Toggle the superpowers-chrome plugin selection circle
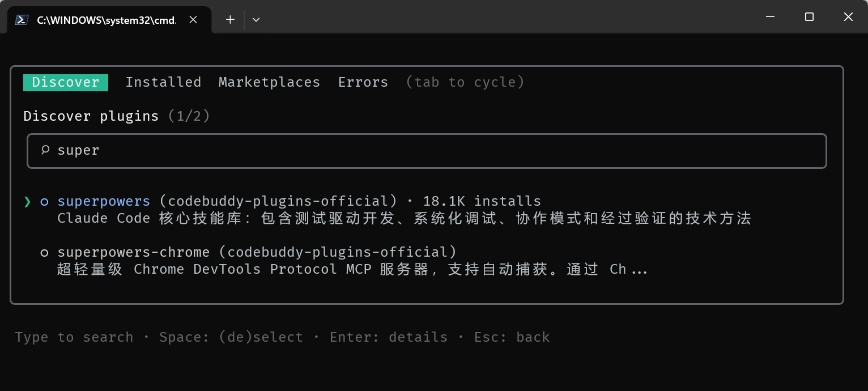868x391 pixels. [44, 253]
